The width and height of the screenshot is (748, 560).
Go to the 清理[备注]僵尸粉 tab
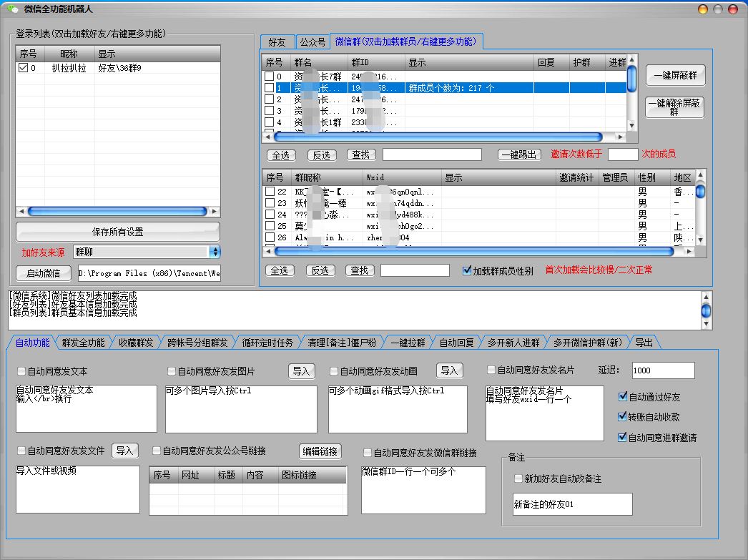pos(342,343)
